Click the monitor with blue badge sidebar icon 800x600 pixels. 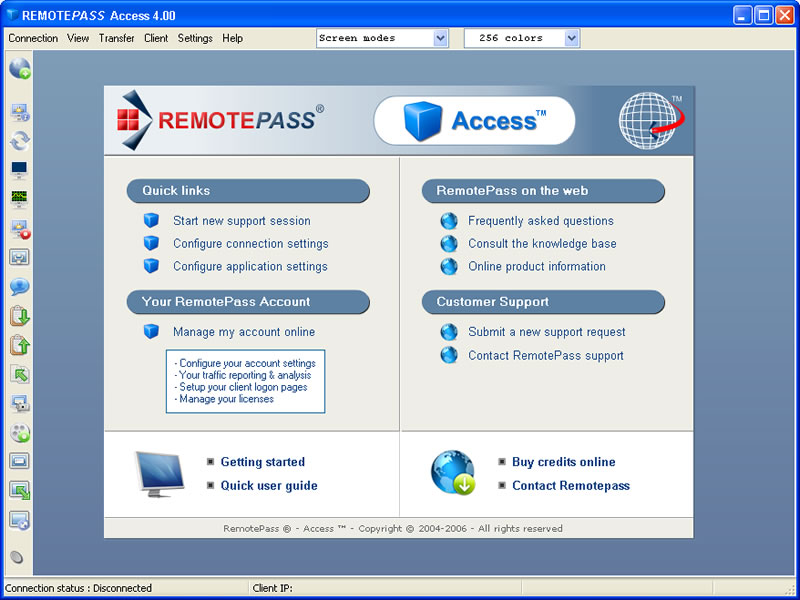[19, 521]
